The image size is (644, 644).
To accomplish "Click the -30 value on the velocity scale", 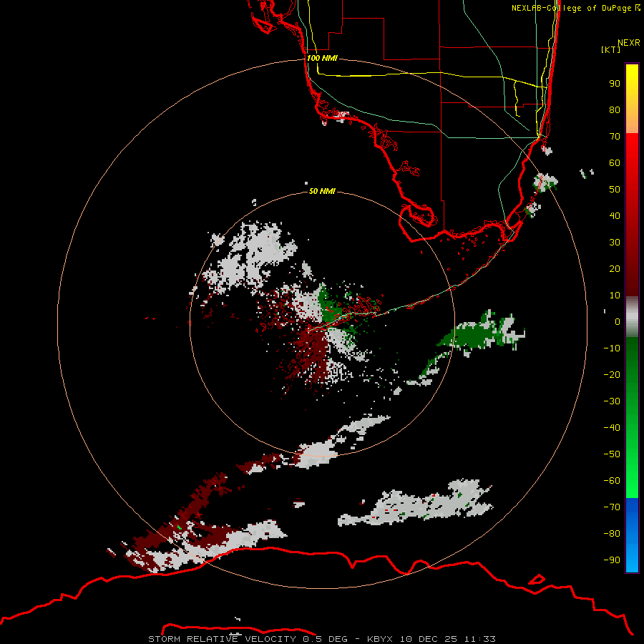I will coord(612,401).
